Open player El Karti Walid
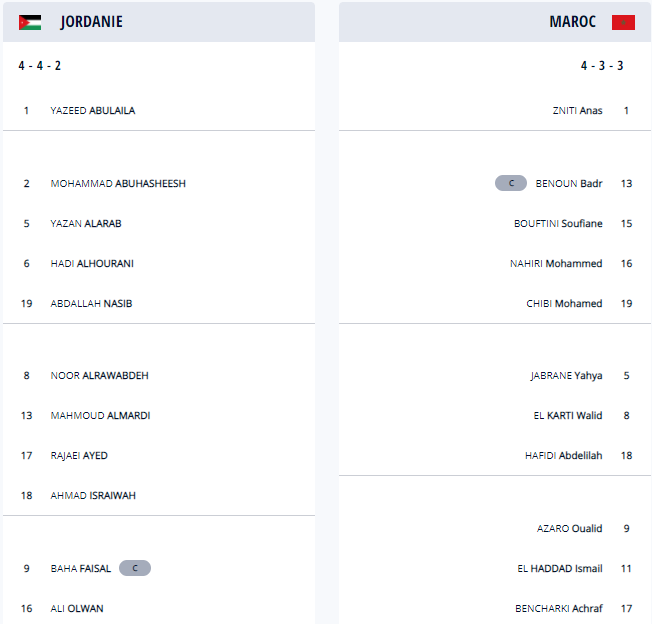This screenshot has width=652, height=624. pyautogui.click(x=568, y=416)
